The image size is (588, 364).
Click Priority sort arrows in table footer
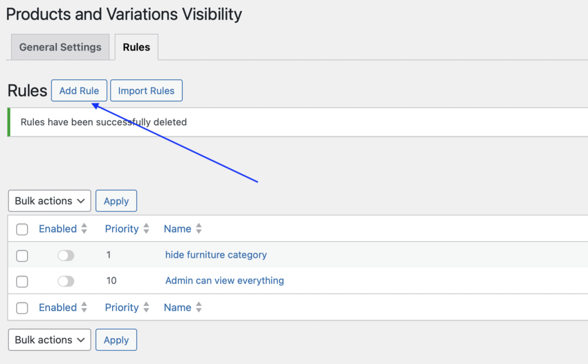click(x=146, y=307)
